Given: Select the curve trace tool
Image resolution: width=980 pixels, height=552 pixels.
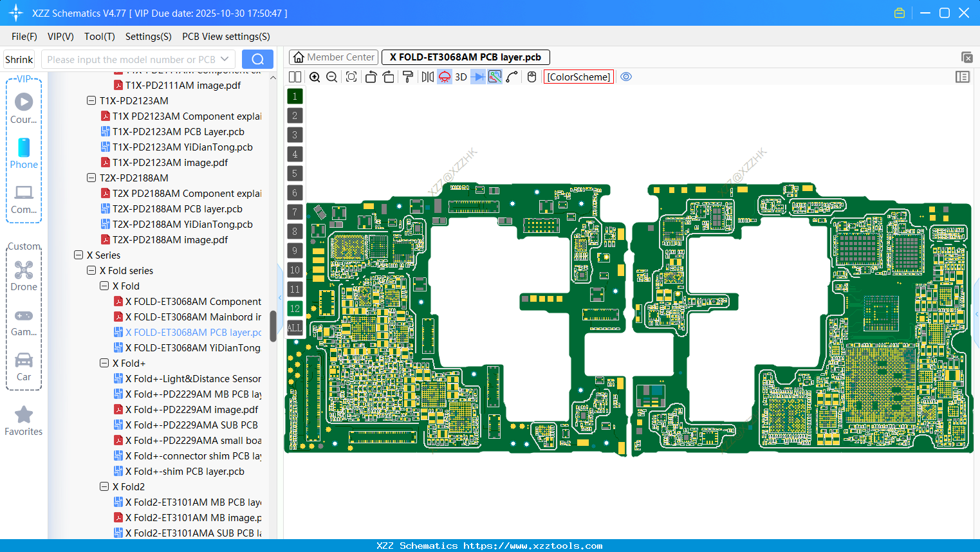Looking at the screenshot, I should (x=511, y=77).
